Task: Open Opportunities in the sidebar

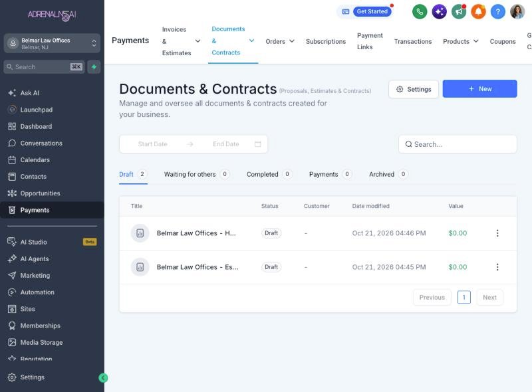Action: tap(40, 193)
